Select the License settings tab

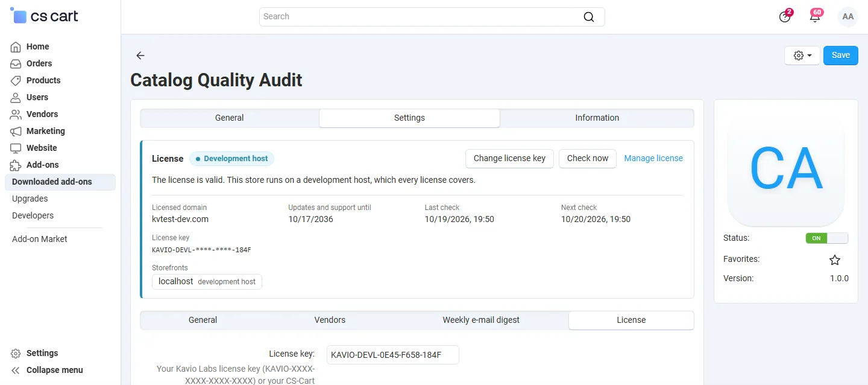pos(631,320)
